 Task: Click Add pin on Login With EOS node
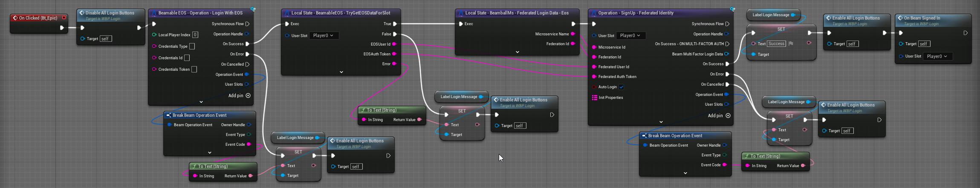coord(248,95)
